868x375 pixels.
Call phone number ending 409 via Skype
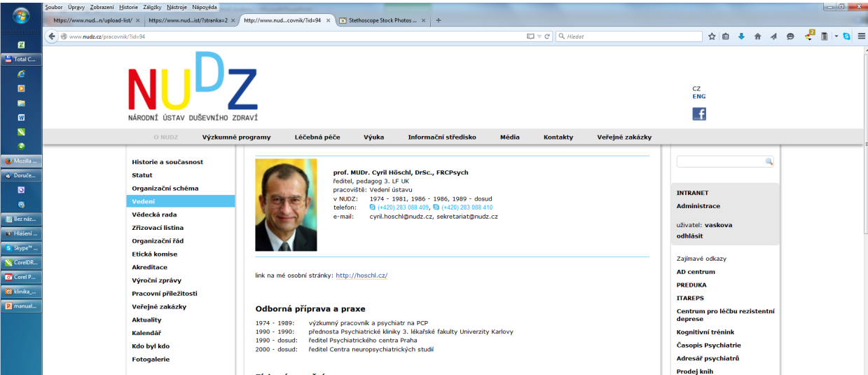(x=399, y=207)
